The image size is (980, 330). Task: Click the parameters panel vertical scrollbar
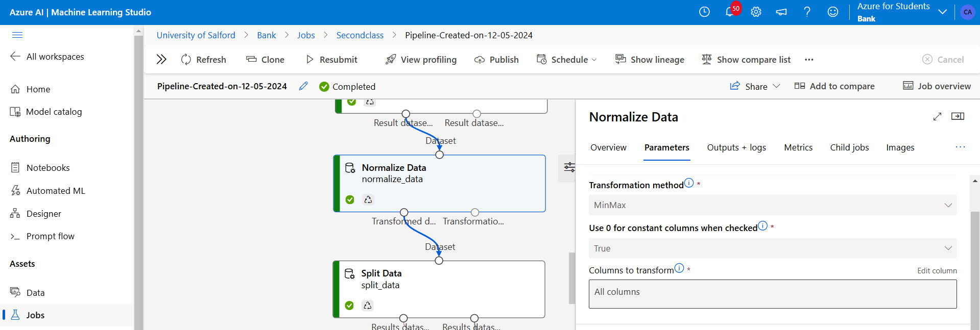(x=975, y=265)
